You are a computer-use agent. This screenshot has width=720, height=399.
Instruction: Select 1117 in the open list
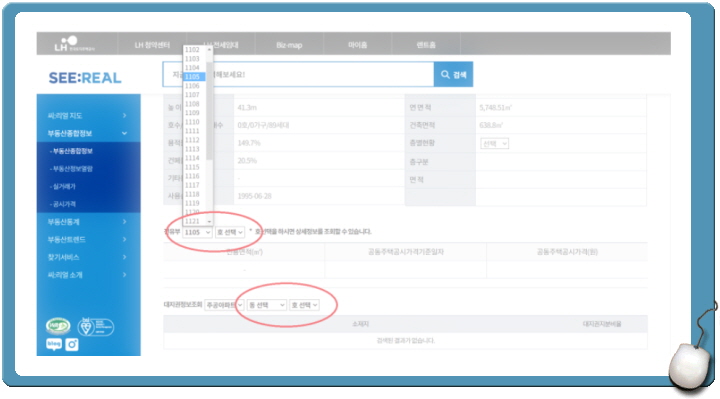coord(194,185)
